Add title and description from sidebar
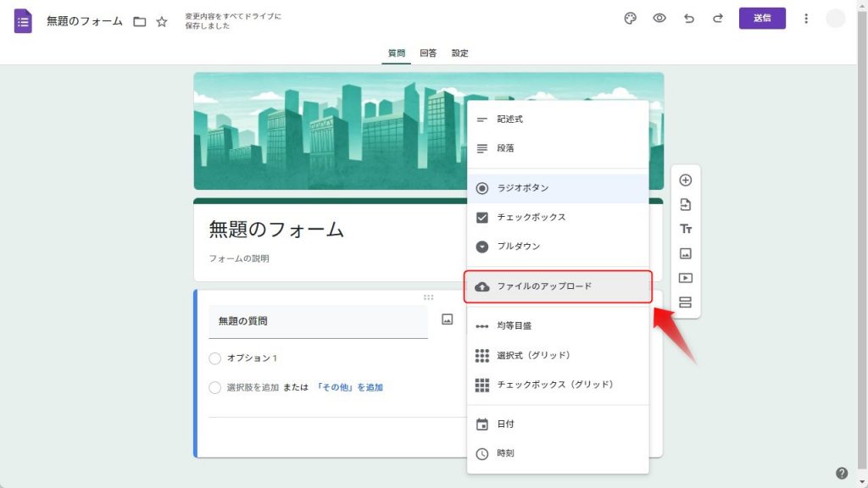 [685, 229]
